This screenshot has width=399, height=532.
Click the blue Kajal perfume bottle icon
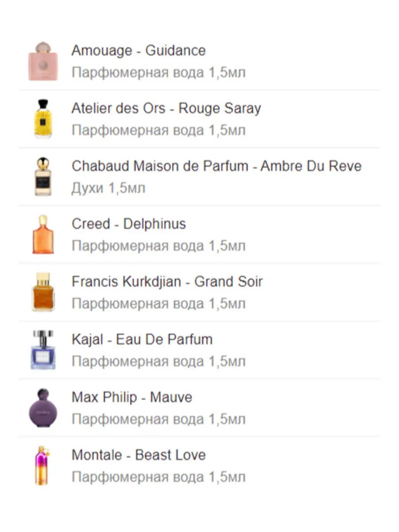43,350
